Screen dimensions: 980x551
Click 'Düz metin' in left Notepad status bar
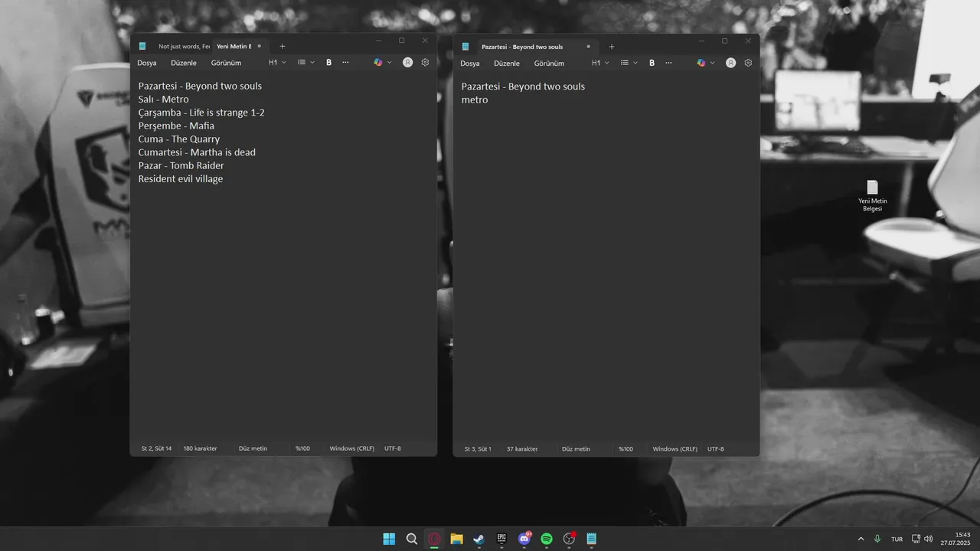(253, 448)
